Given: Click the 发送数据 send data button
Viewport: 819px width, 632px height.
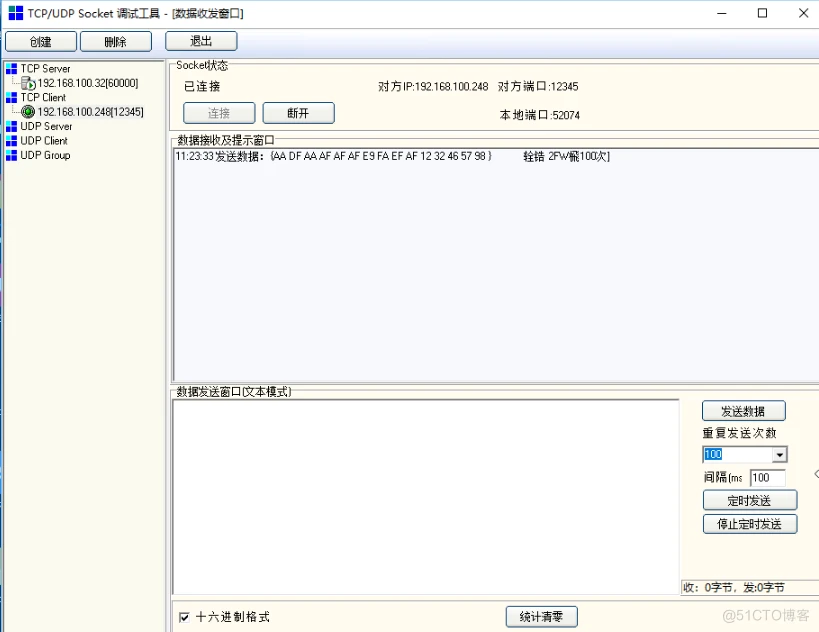Looking at the screenshot, I should [743, 410].
